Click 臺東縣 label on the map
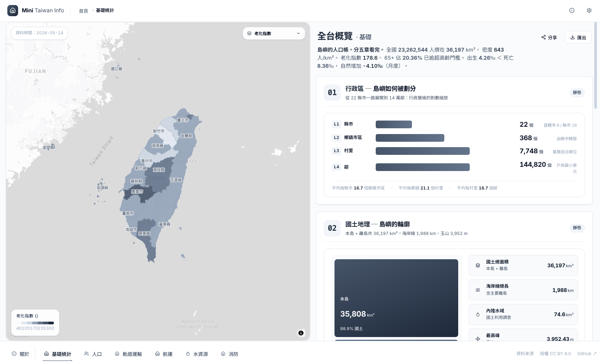 click(x=165, y=224)
